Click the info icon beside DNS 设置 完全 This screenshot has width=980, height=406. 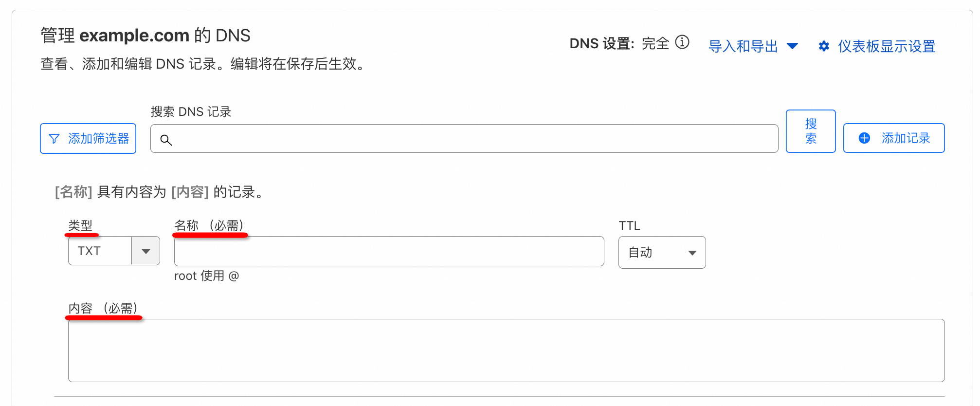[682, 42]
